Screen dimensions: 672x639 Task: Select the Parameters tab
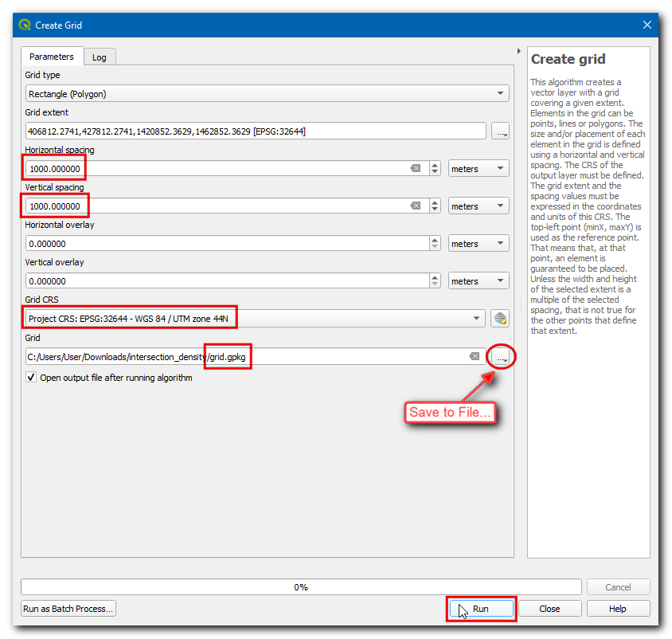52,57
